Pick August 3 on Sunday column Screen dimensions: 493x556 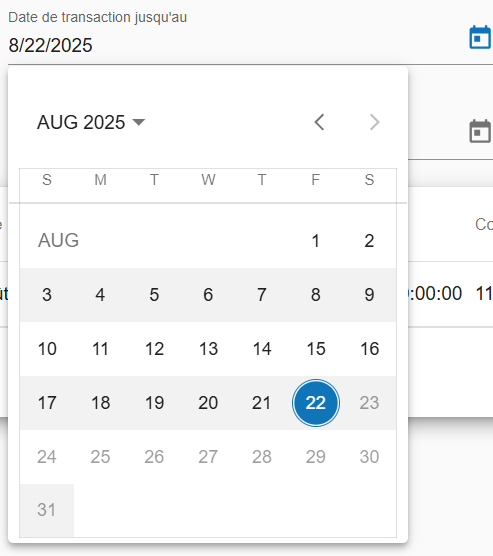(47, 295)
